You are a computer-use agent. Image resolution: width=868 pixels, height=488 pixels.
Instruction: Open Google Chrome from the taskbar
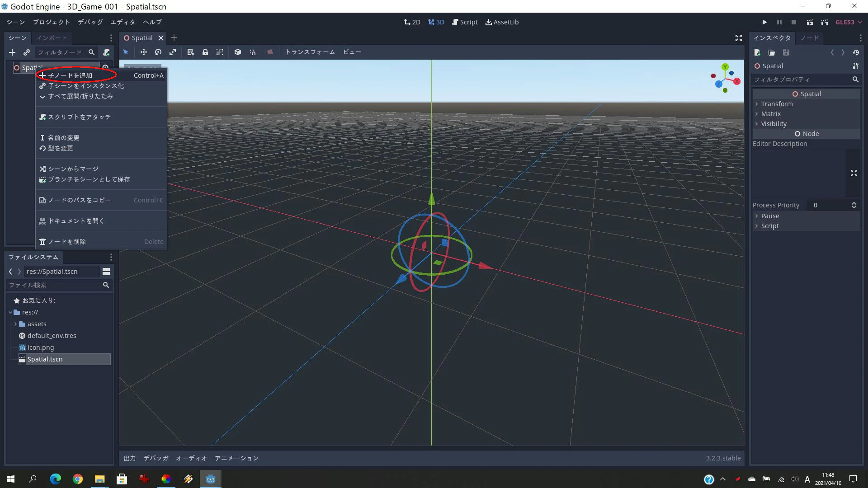(78, 479)
